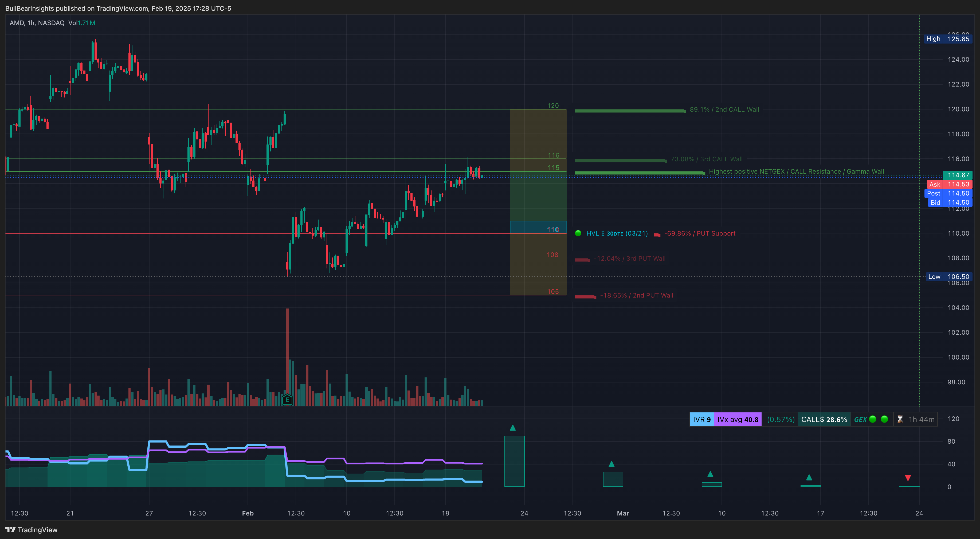
Task: Select the red marker before PUT Support text
Action: 657,235
